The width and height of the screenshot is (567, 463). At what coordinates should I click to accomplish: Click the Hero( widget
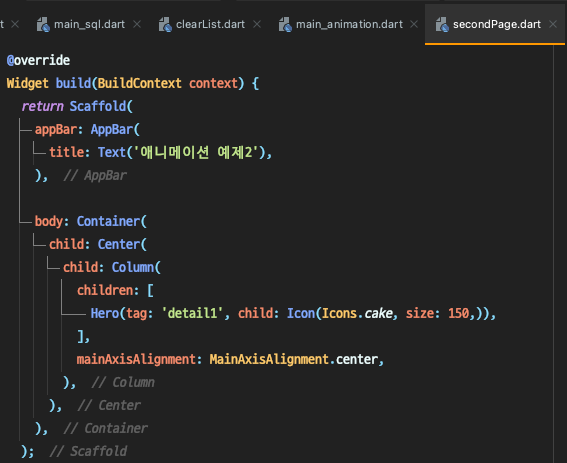click(108, 313)
